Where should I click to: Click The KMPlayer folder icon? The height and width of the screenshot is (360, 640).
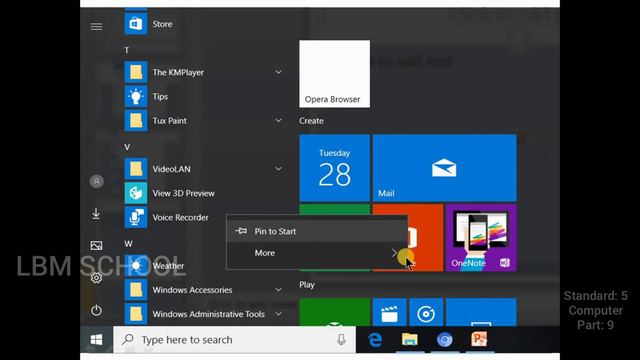click(136, 72)
